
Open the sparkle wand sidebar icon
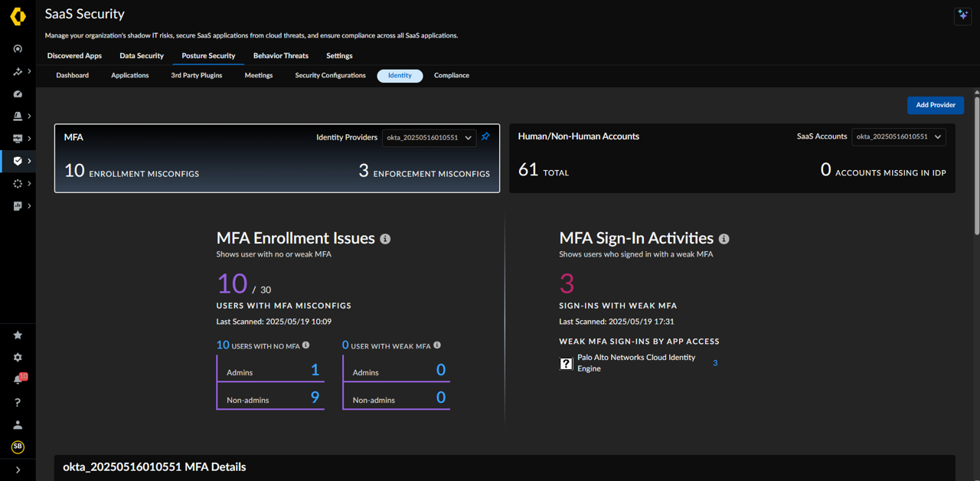pyautogui.click(x=18, y=71)
